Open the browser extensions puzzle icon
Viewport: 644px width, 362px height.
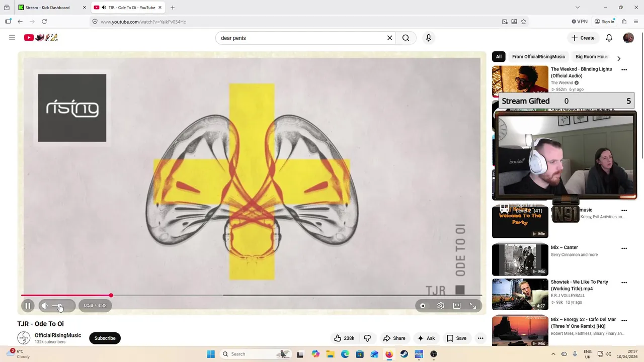tap(624, 22)
